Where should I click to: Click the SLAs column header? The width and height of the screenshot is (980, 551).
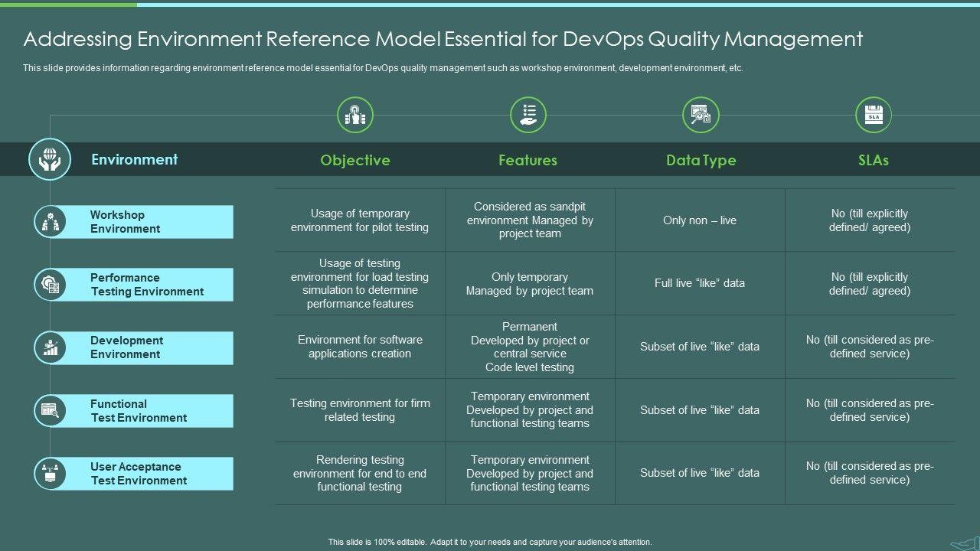point(874,160)
